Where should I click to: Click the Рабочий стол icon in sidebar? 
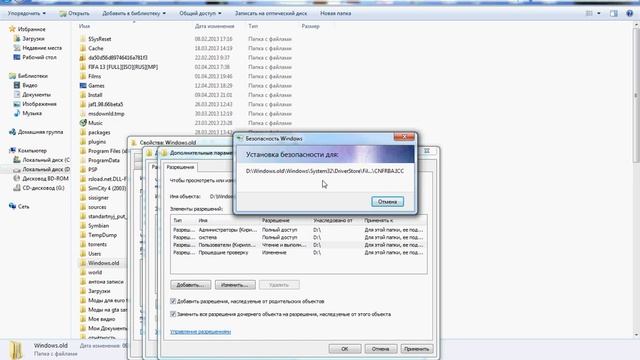pyautogui.click(x=17, y=57)
